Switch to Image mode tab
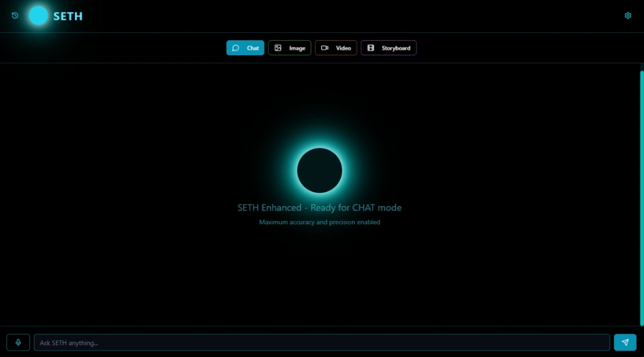644x357 pixels. click(290, 48)
